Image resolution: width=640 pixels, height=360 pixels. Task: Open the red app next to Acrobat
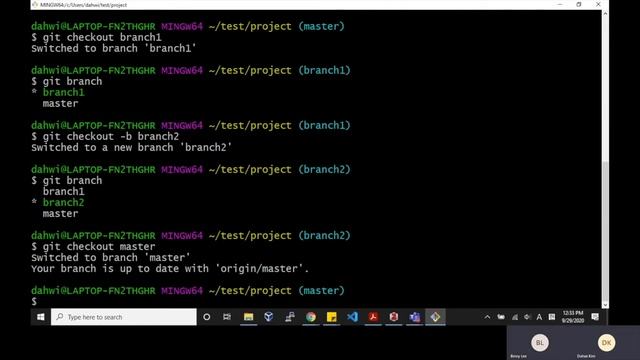coord(394,317)
